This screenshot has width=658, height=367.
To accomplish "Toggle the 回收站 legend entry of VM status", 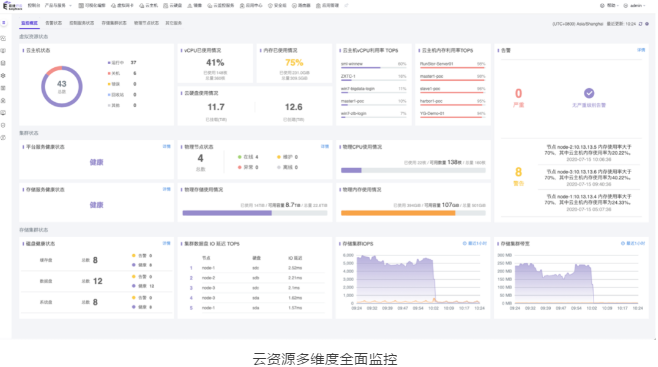I will pos(116,95).
